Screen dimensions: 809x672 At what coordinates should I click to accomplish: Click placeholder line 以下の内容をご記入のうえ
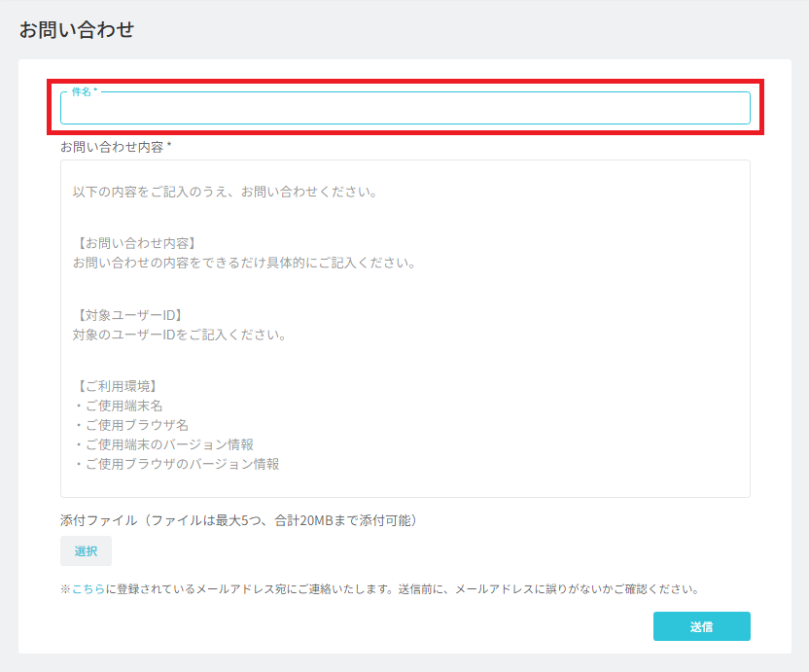pyautogui.click(x=226, y=192)
